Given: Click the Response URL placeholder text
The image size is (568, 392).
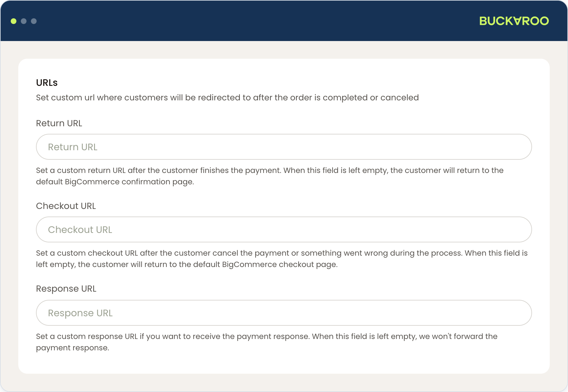Looking at the screenshot, I should coord(80,313).
